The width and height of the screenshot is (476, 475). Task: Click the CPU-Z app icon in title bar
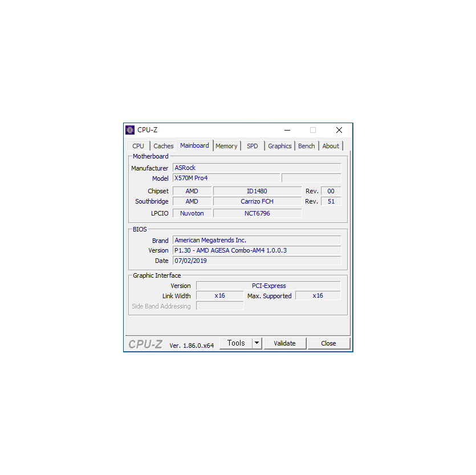point(130,130)
